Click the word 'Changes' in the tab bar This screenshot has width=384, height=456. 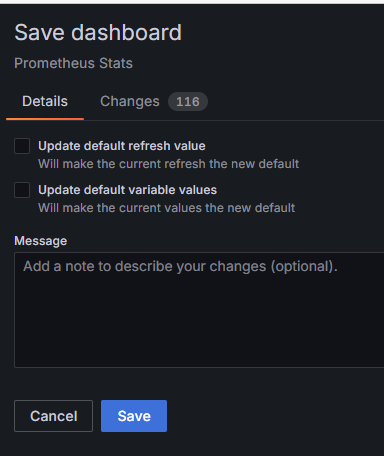click(130, 102)
